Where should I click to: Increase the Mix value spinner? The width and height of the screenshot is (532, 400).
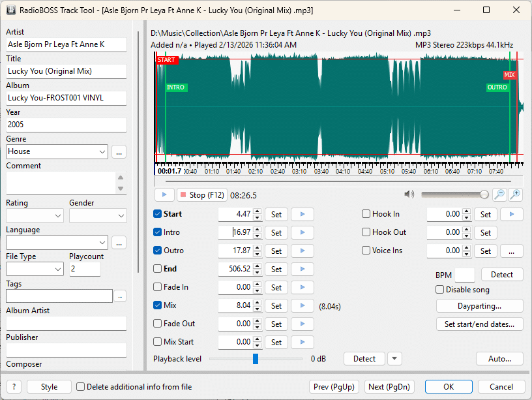(x=258, y=303)
